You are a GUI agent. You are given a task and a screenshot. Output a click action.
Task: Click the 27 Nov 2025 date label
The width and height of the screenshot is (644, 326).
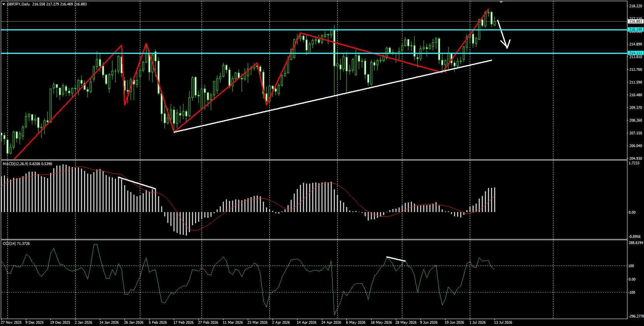coord(10,322)
